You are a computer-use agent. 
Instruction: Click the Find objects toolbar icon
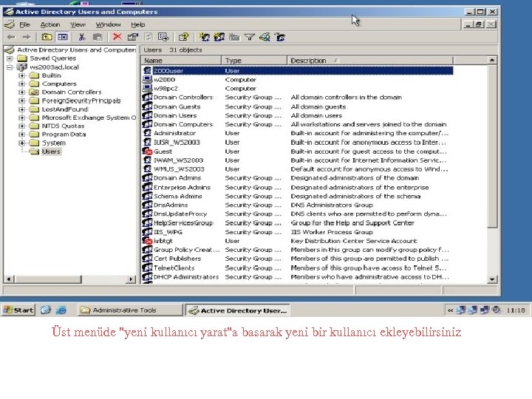pyautogui.click(x=265, y=37)
